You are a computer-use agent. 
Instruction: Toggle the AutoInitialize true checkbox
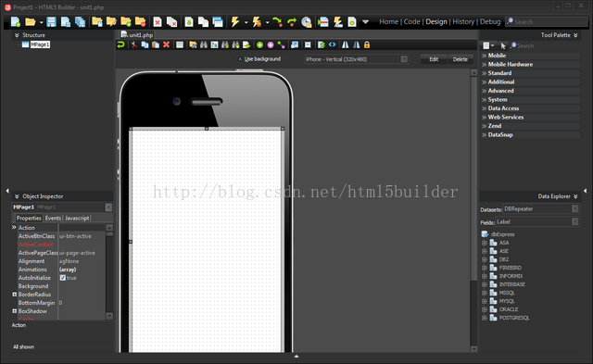tap(62, 278)
